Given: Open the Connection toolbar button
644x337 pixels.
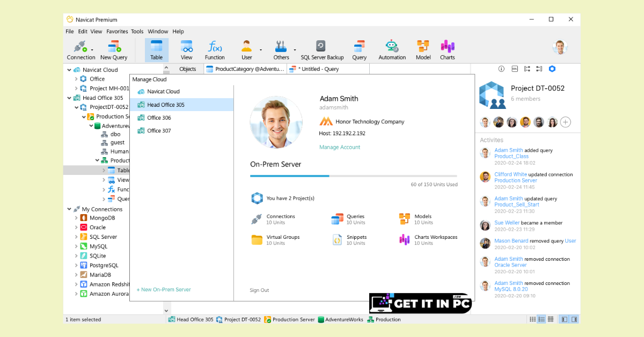Looking at the screenshot, I should (80, 50).
